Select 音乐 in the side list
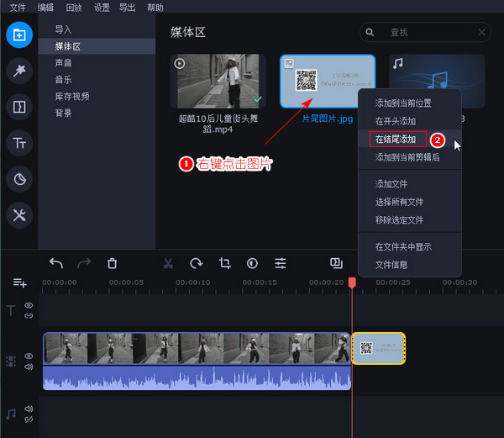Screen dimensions: 504x438 (x=97, y=80)
